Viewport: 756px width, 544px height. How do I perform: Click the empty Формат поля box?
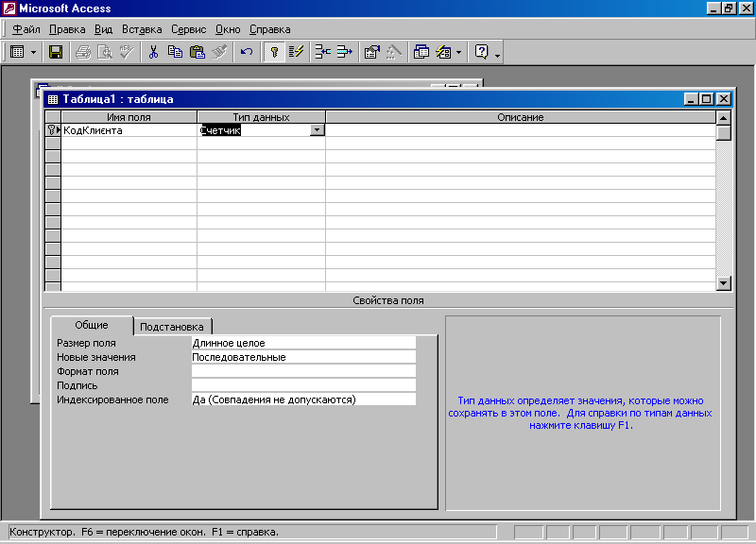coord(303,371)
